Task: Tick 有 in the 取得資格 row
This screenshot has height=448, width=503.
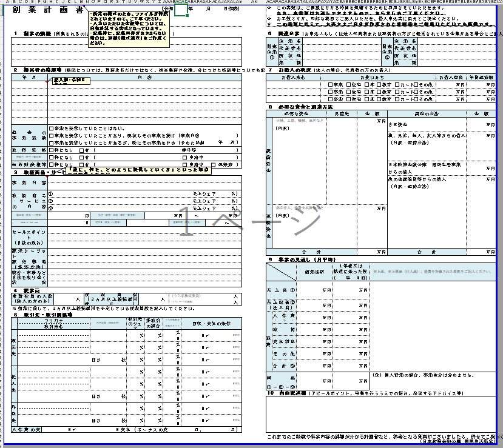Action: (x=82, y=150)
